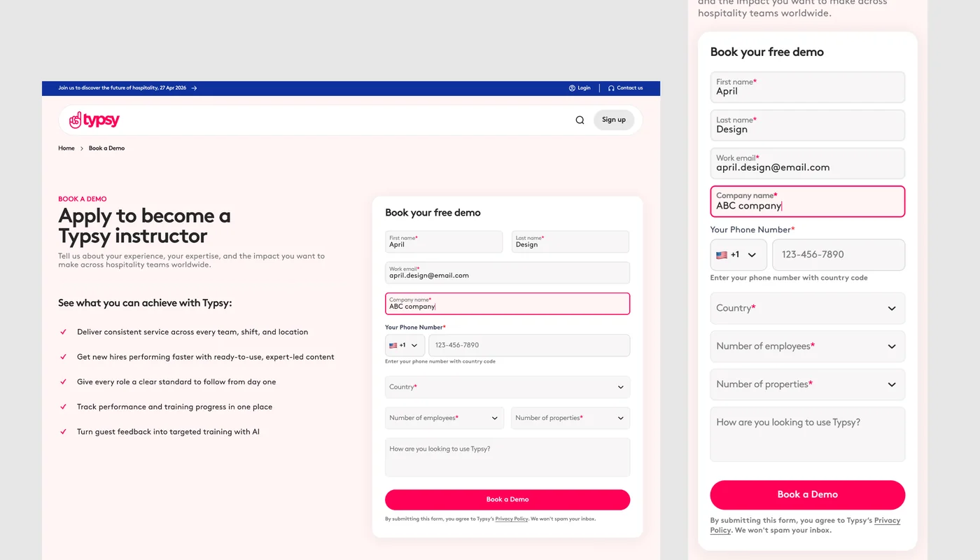The height and width of the screenshot is (560, 980).
Task: Click 'Turn guest feedback into targeted training' line
Action: [168, 432]
